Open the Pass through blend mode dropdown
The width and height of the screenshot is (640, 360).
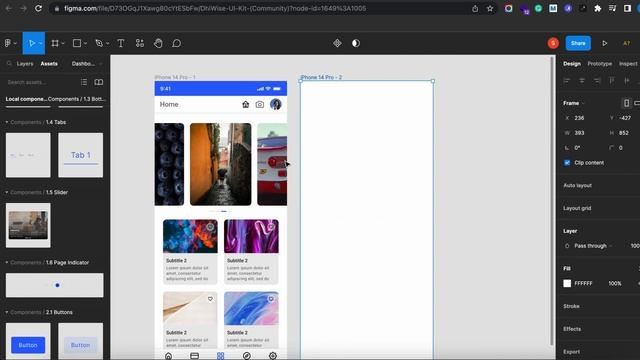coord(593,246)
